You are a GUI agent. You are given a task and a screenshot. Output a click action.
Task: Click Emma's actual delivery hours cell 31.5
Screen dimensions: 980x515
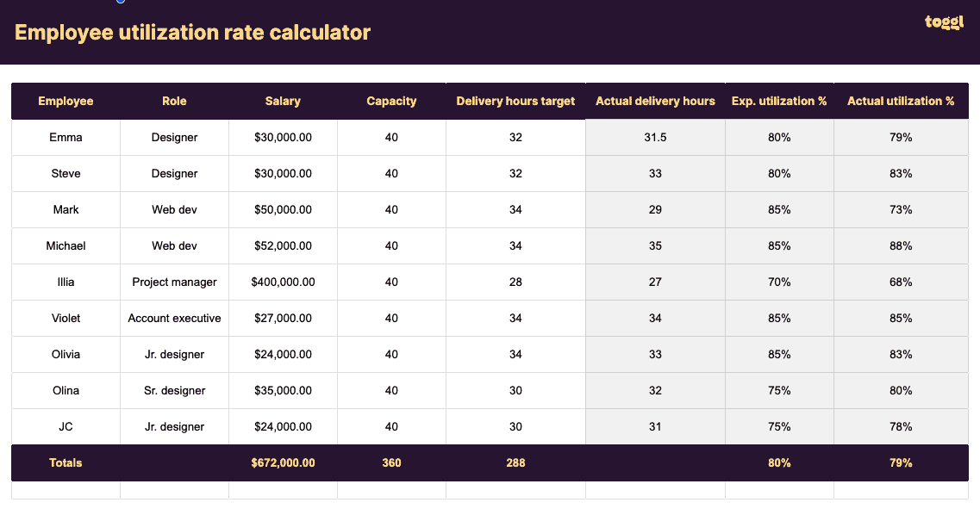coord(655,137)
